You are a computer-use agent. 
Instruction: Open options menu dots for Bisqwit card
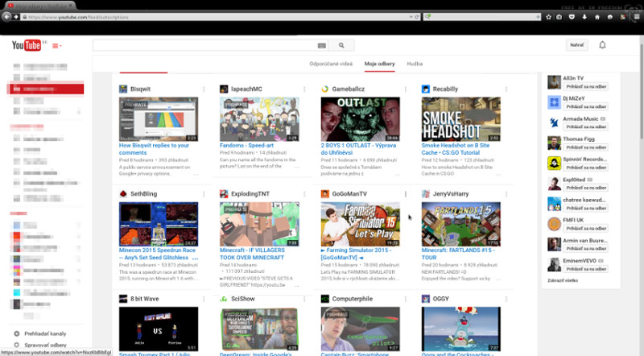tap(204, 89)
